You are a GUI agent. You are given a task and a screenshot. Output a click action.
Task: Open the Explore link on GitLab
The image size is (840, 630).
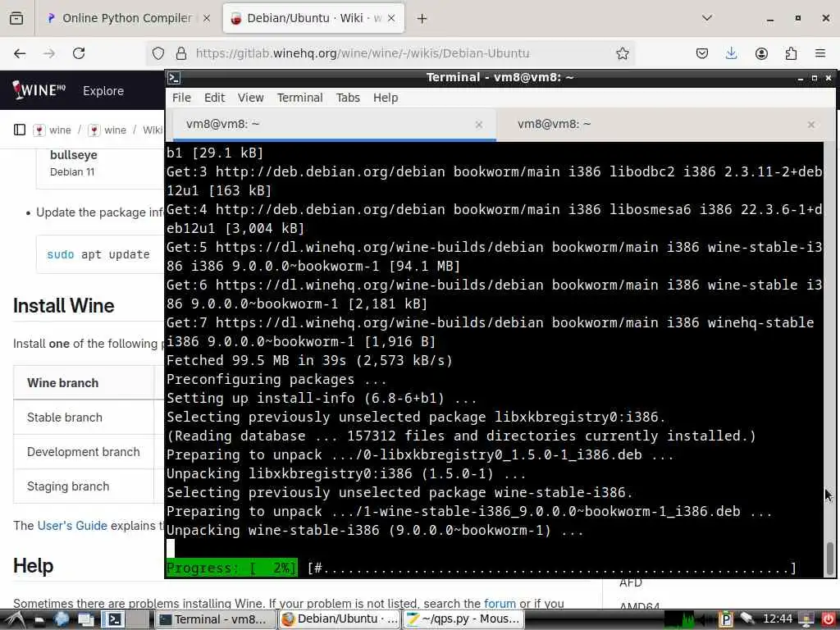(x=103, y=91)
